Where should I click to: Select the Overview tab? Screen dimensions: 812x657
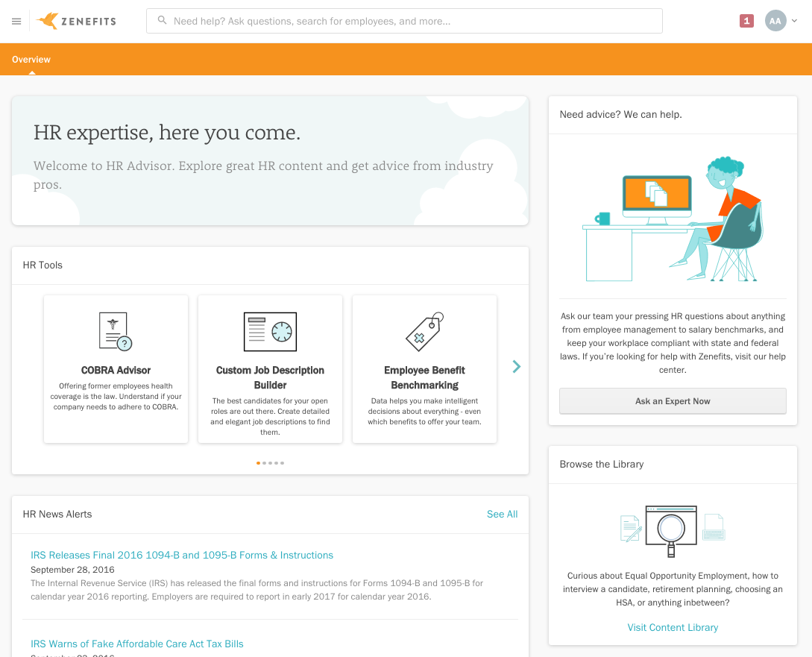[31, 60]
